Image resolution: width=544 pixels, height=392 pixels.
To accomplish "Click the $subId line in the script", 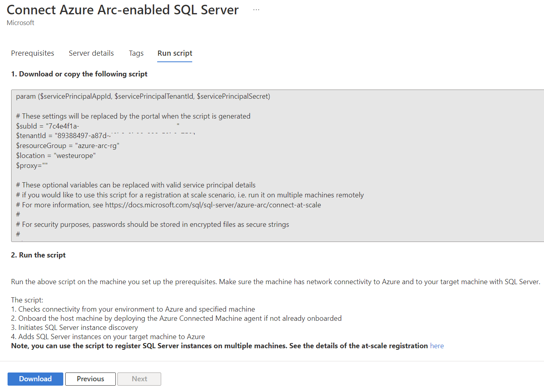I will click(x=97, y=126).
